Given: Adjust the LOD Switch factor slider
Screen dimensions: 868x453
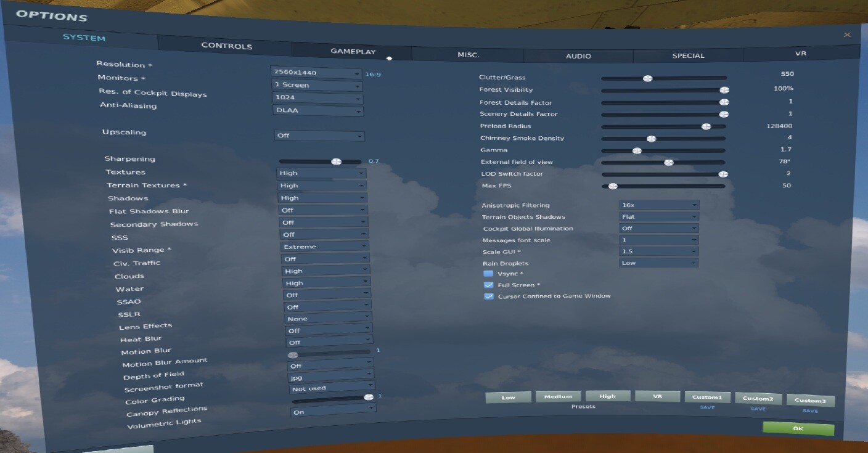Looking at the screenshot, I should tap(664, 174).
